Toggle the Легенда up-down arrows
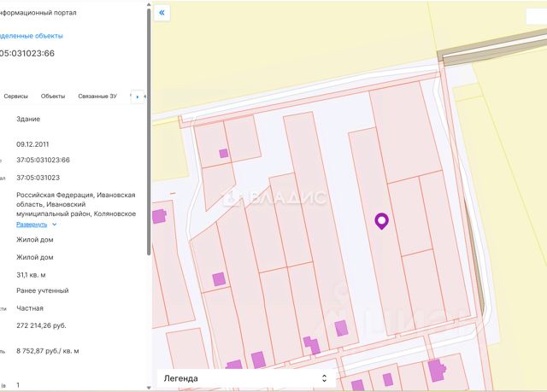This screenshot has height=392, width=547. click(x=324, y=378)
